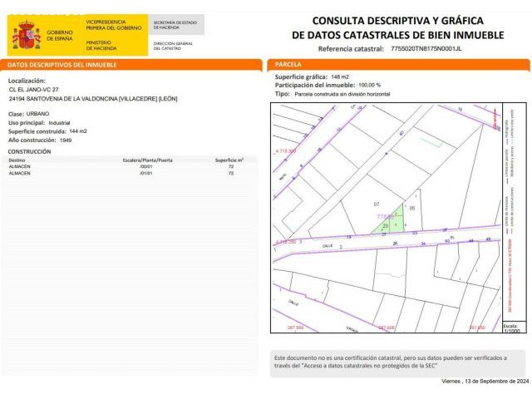532x399 pixels.
Task: Click the '/00/01' table cell
Action: coord(146,166)
